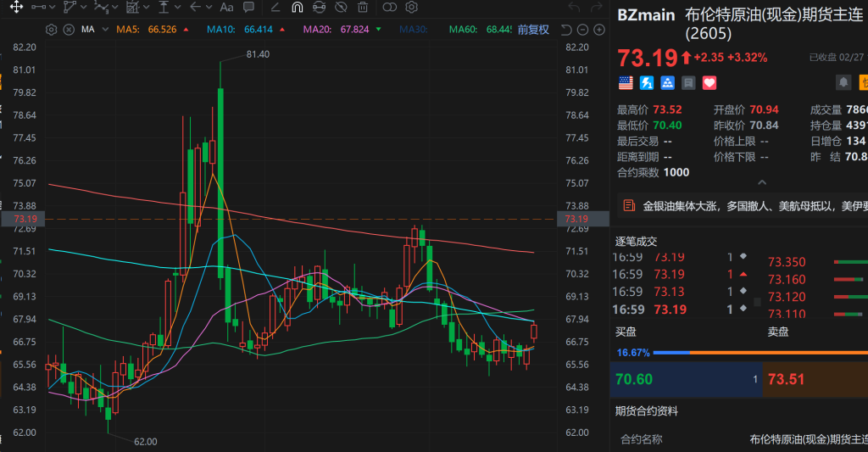Activate the magnet snap drawing mode
Screen dimensions: 868x452
point(297,8)
